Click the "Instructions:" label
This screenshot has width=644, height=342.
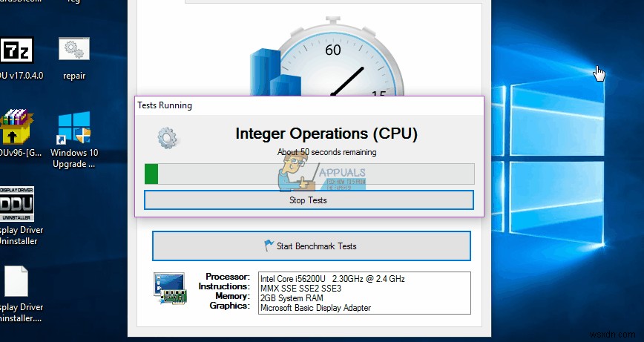tap(224, 286)
